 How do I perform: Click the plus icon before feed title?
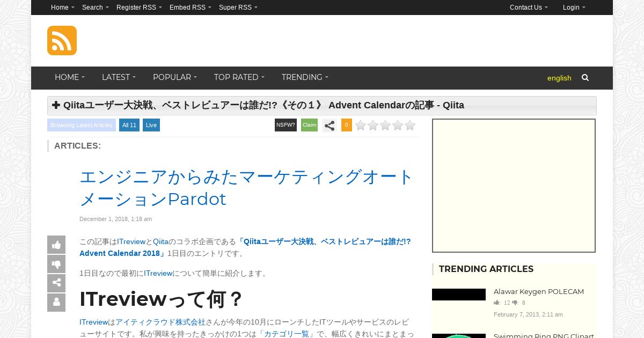point(56,105)
